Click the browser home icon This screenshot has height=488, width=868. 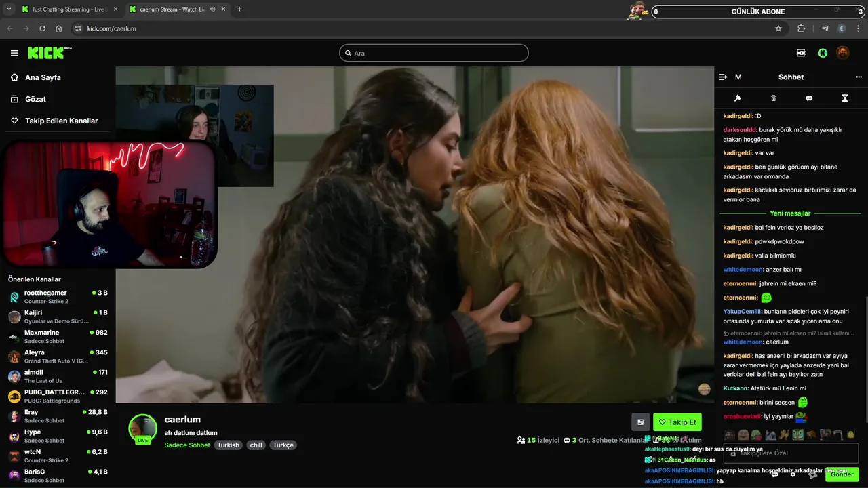pyautogui.click(x=59, y=28)
